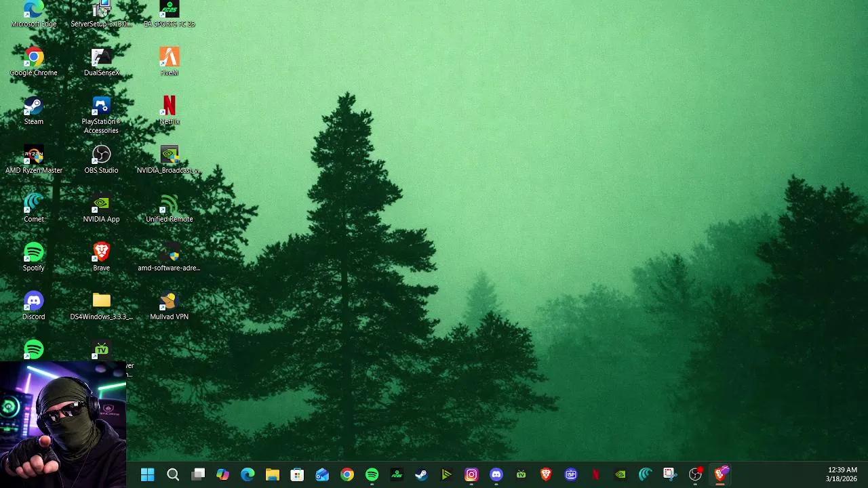Open taskbar Search
The height and width of the screenshot is (488, 868).
click(x=173, y=474)
